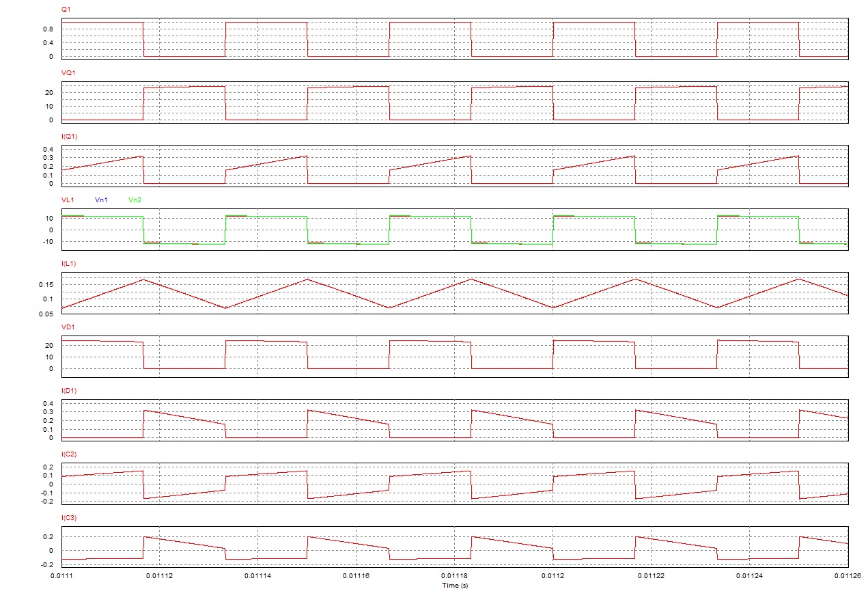
Task: Select the red VL1 legend label
Action: pos(68,200)
